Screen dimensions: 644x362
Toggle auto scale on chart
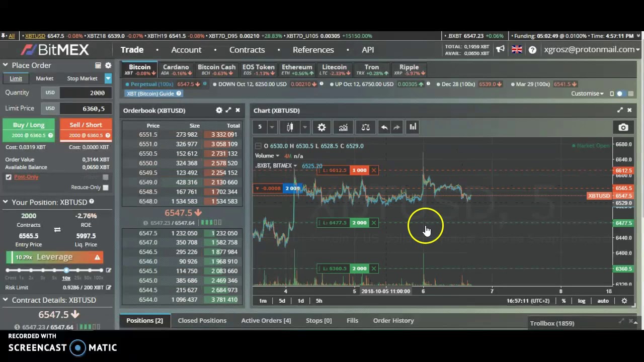pos(603,301)
